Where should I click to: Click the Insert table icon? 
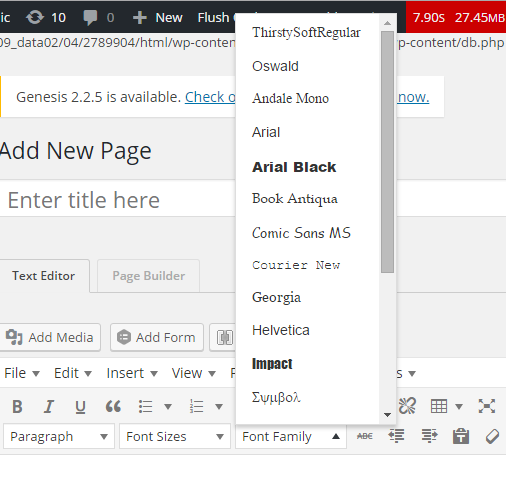click(x=439, y=406)
